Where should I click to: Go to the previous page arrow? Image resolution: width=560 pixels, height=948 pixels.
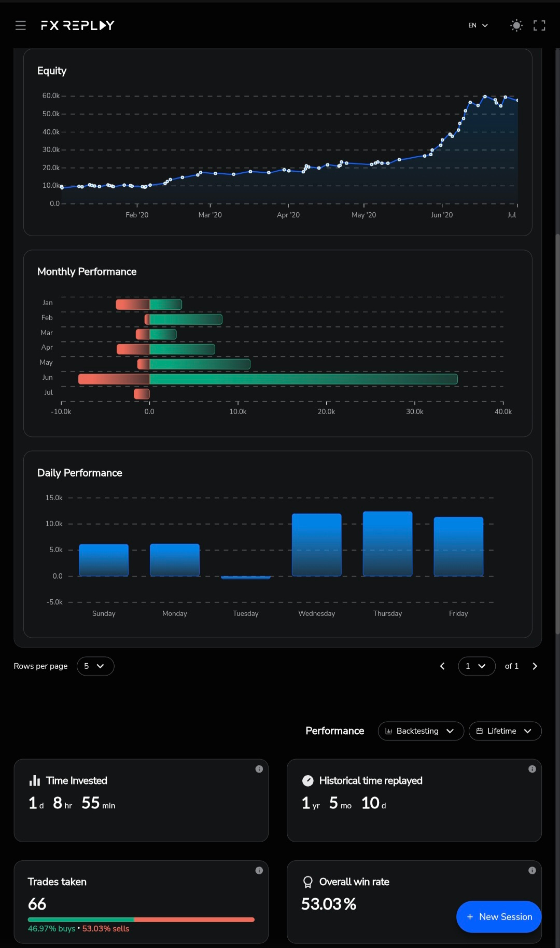click(442, 666)
